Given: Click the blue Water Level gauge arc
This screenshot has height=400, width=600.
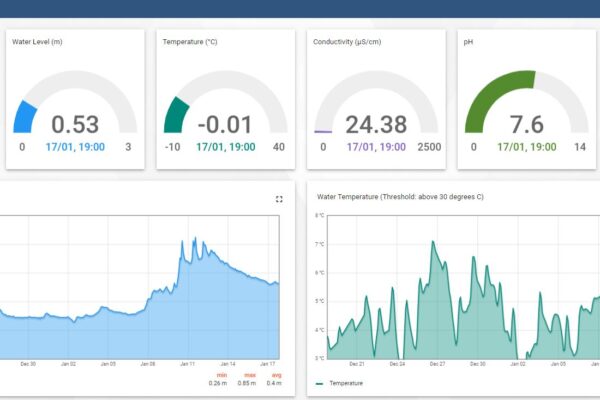Looking at the screenshot, I should [x=25, y=118].
